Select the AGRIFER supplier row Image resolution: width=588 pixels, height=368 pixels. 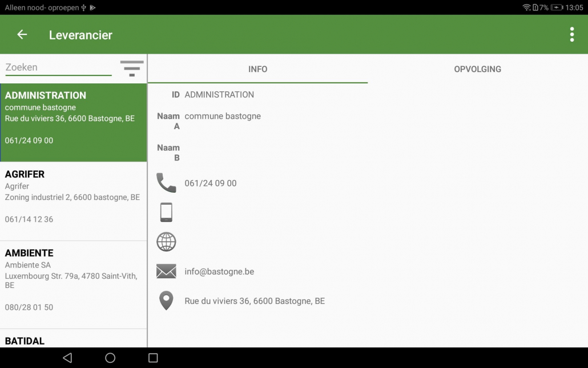click(74, 201)
